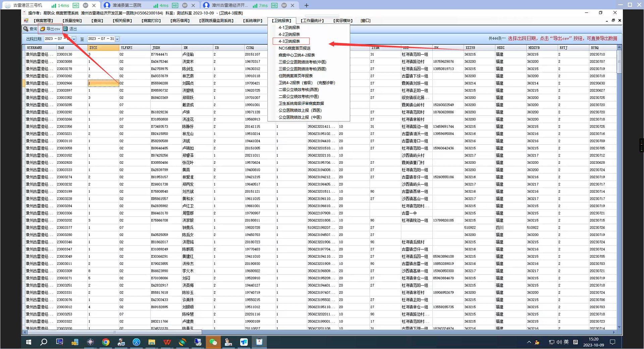Image resolution: width=644 pixels, height=349 pixels.
Task: Switch the 英 input language indicator
Action: pyautogui.click(x=566, y=342)
